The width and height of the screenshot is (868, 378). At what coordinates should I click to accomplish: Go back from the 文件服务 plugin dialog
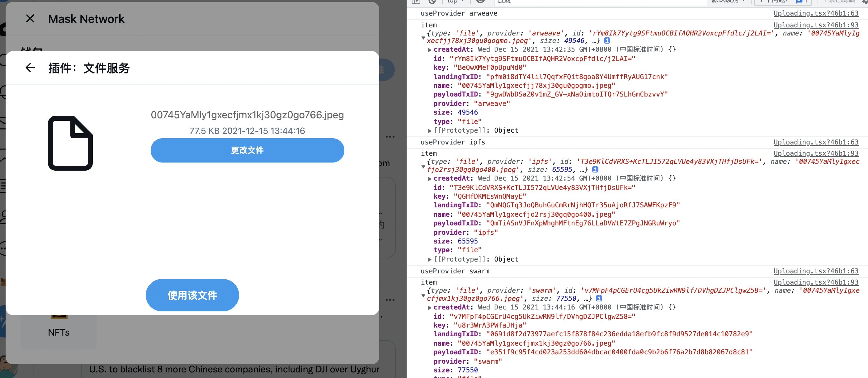pyautogui.click(x=30, y=68)
